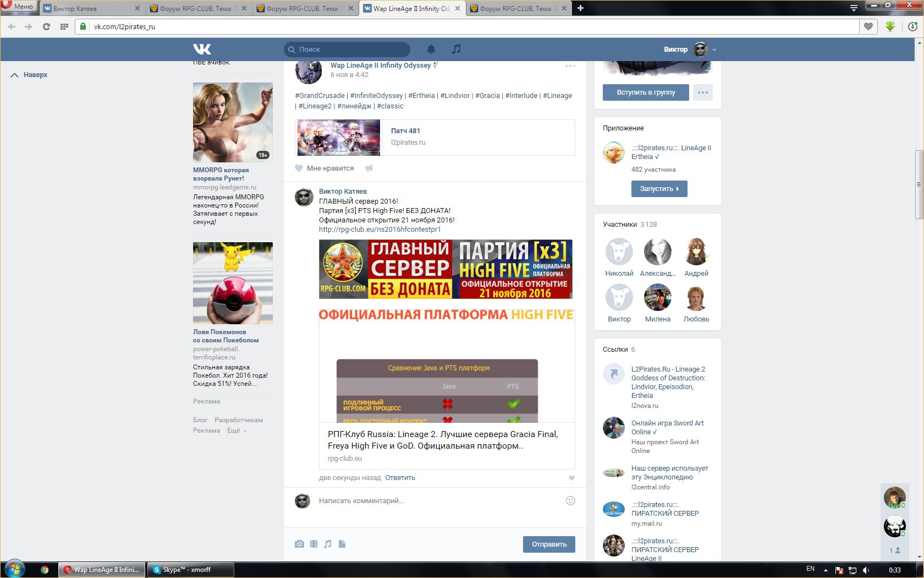924x578 pixels.
Task: Launch Chrome from the taskbar
Action: 45,570
